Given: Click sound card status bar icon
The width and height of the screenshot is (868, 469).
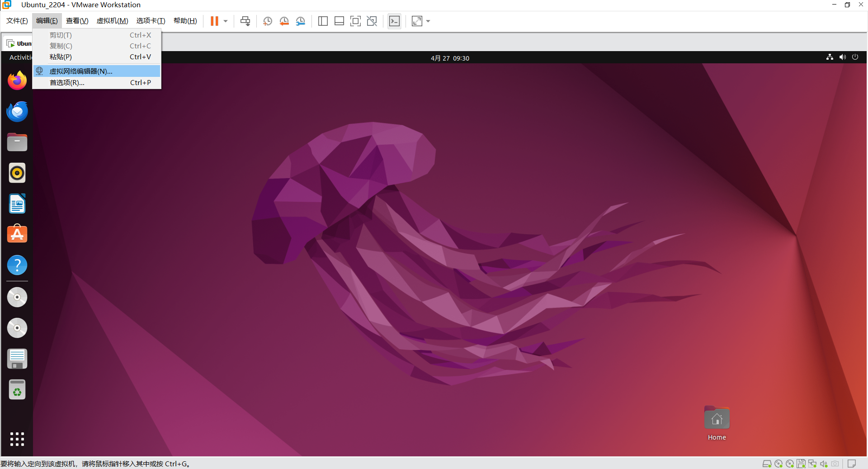Looking at the screenshot, I should (824, 464).
